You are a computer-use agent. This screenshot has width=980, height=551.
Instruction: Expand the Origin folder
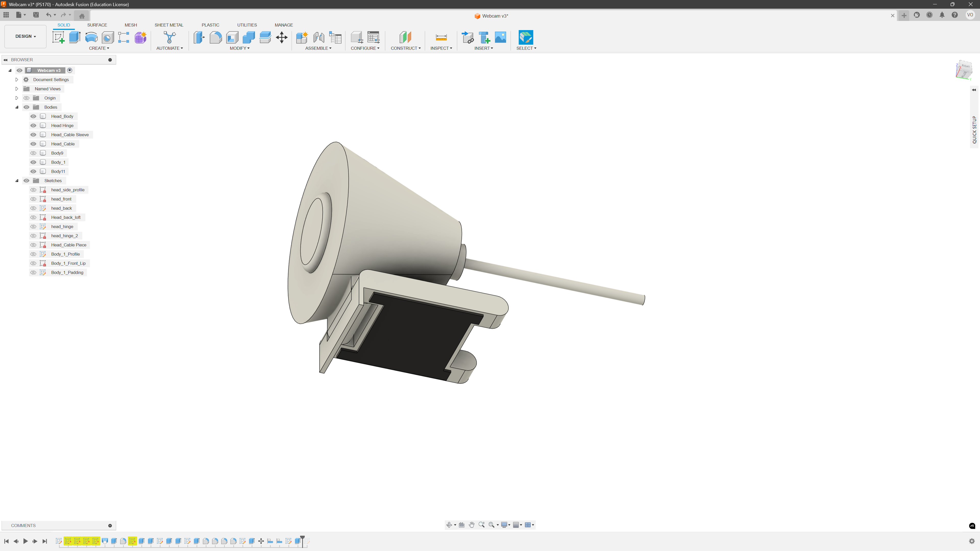[17, 98]
